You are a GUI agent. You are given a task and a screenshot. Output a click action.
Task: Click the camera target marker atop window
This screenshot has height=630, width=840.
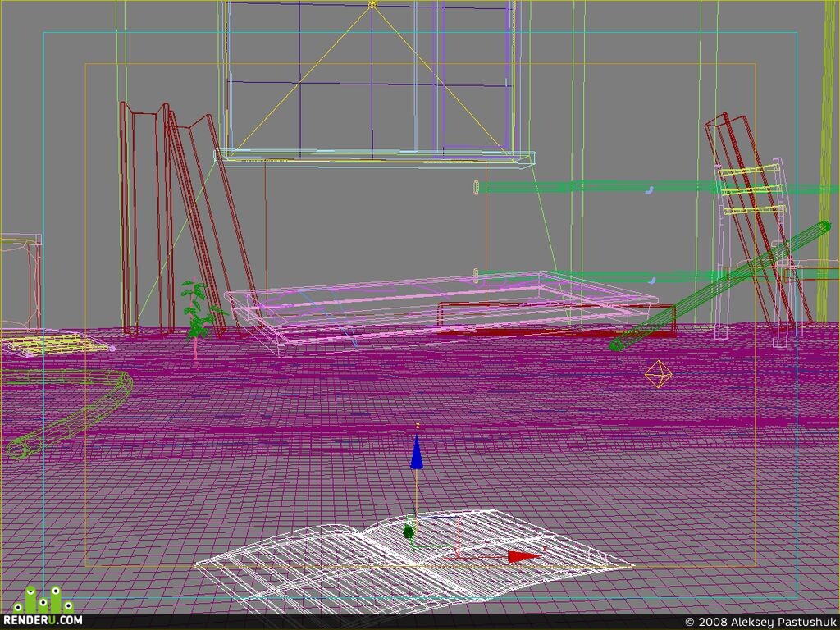click(373, 4)
